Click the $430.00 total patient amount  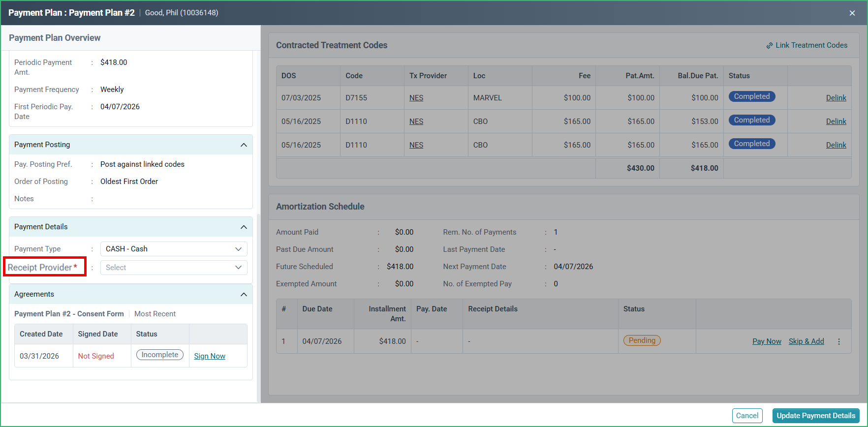641,168
